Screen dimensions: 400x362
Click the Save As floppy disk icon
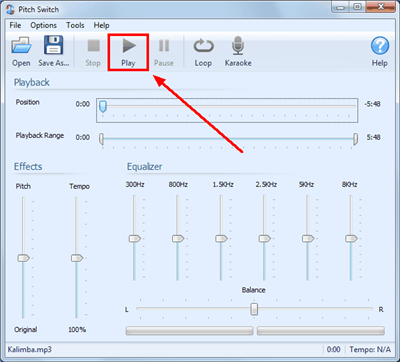coord(53,45)
